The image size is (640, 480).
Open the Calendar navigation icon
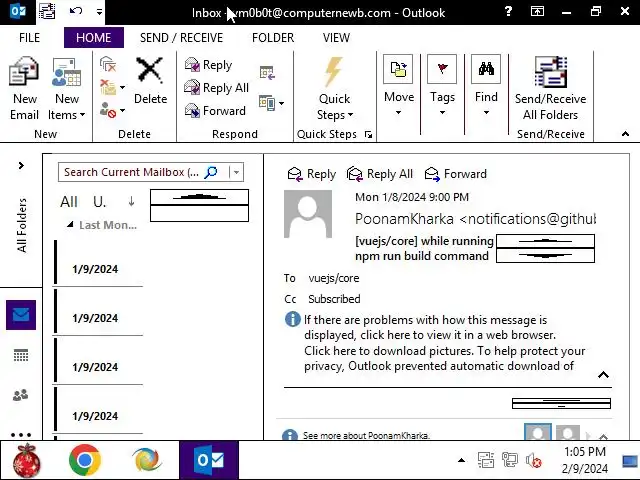point(21,356)
